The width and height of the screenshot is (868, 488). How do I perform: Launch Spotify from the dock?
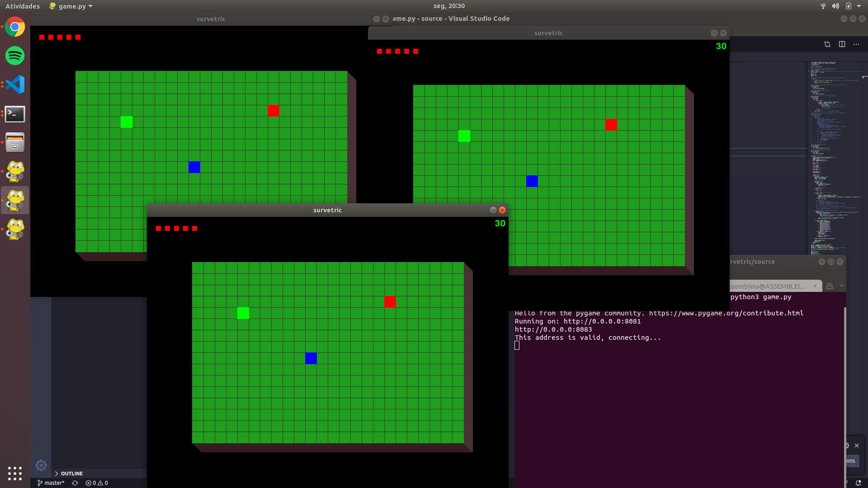pos(15,56)
